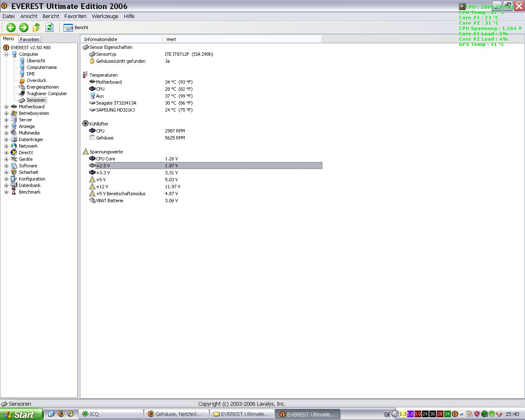The height and width of the screenshot is (420, 525).
Task: Open the Datei menu
Action: (x=9, y=16)
